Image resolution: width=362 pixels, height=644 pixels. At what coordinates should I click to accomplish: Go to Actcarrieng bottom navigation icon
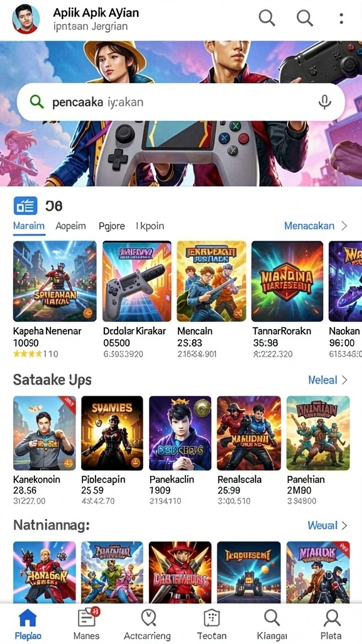pyautogui.click(x=148, y=618)
